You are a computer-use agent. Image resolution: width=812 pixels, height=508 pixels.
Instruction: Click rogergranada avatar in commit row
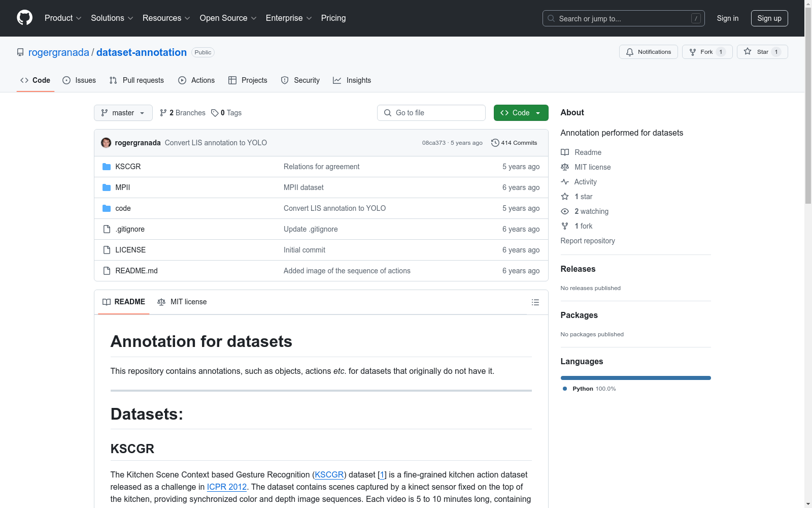pos(106,143)
